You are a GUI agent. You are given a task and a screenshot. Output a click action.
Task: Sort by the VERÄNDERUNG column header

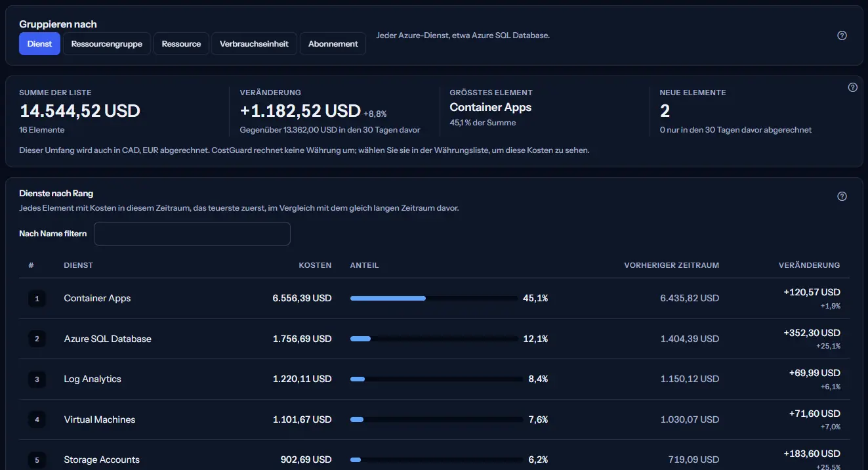(x=809, y=265)
